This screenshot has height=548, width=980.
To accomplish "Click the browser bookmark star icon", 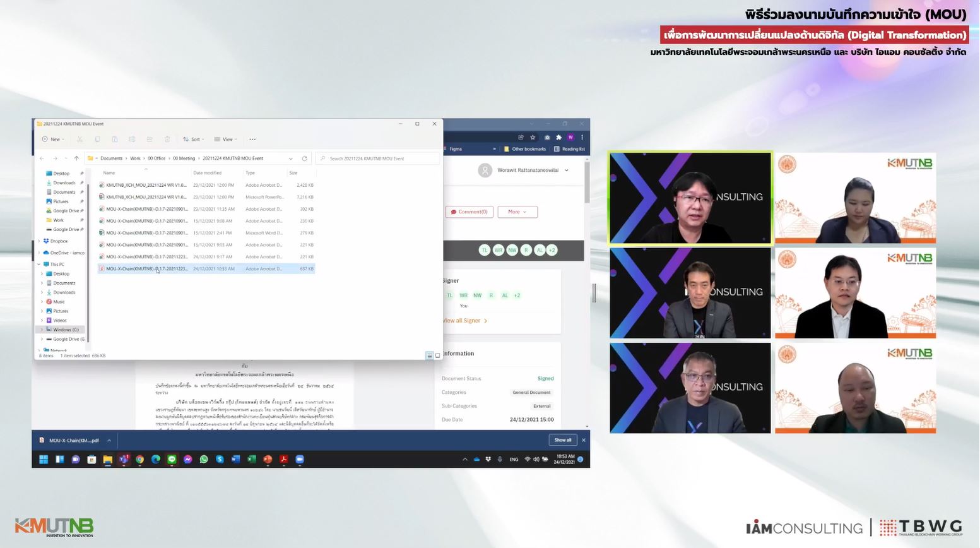I will [x=533, y=137].
